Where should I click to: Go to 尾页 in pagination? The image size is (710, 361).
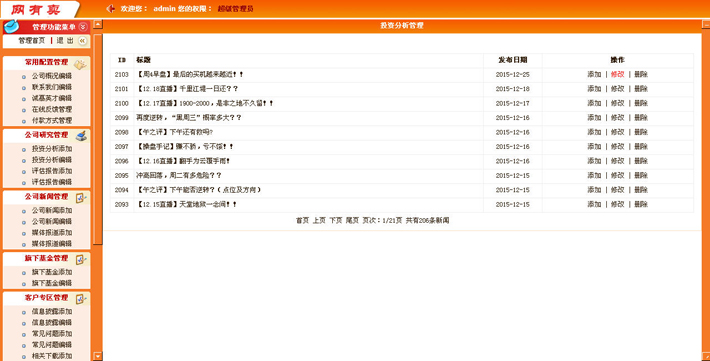pyautogui.click(x=352, y=221)
